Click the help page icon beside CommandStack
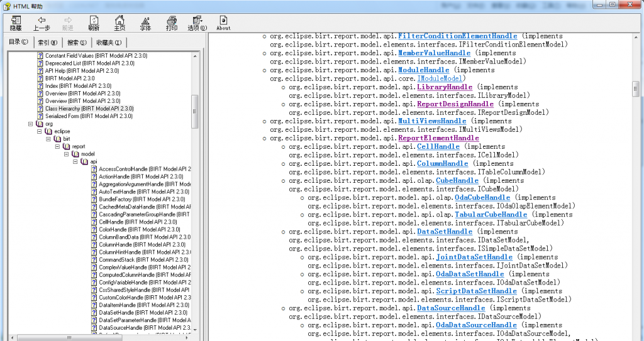Image resolution: width=644 pixels, height=341 pixels. (x=94, y=260)
